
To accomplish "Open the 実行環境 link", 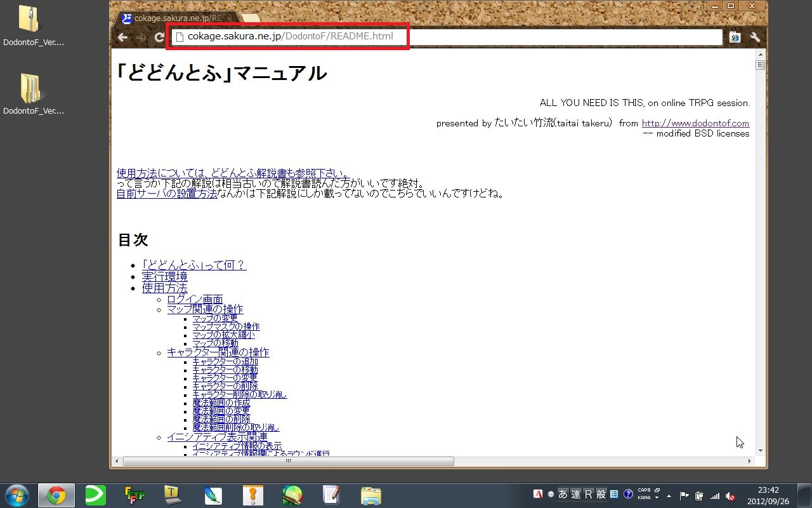I will 165,277.
